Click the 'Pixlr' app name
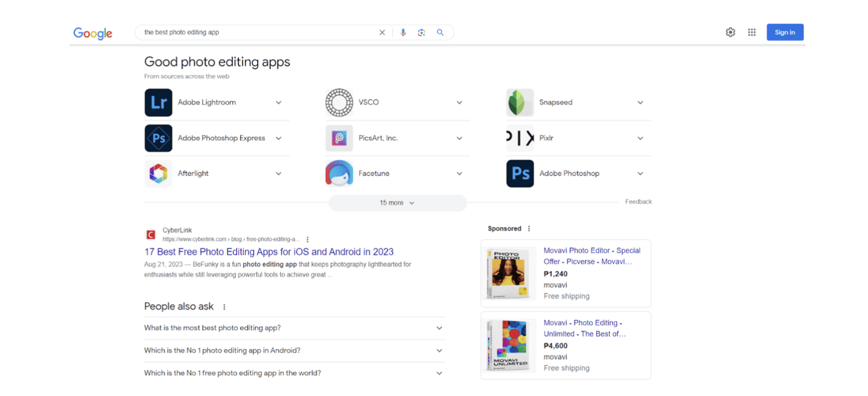 pos(547,138)
